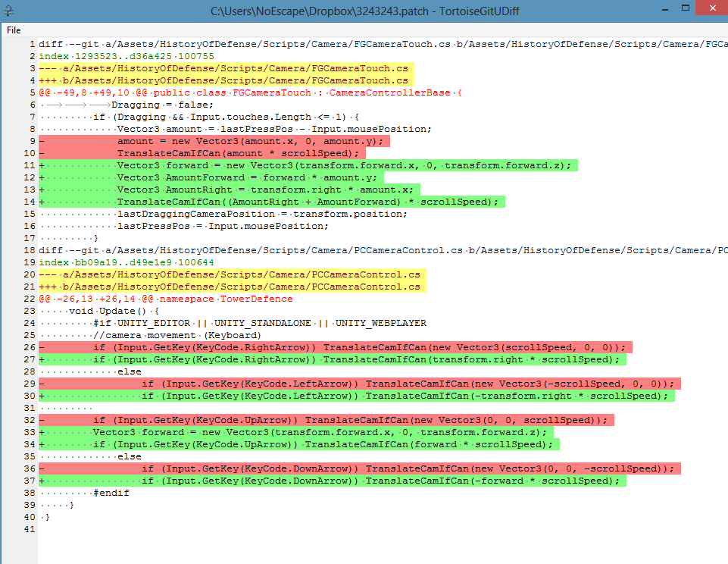Click added UpArrow line 'forward * scrollSpeed'
This screenshot has width=728, height=564.
[x=299, y=444]
